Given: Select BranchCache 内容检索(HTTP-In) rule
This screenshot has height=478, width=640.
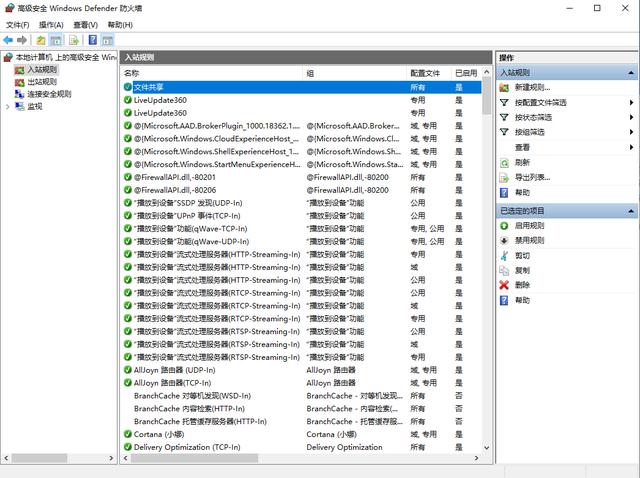Looking at the screenshot, I should click(302, 409).
